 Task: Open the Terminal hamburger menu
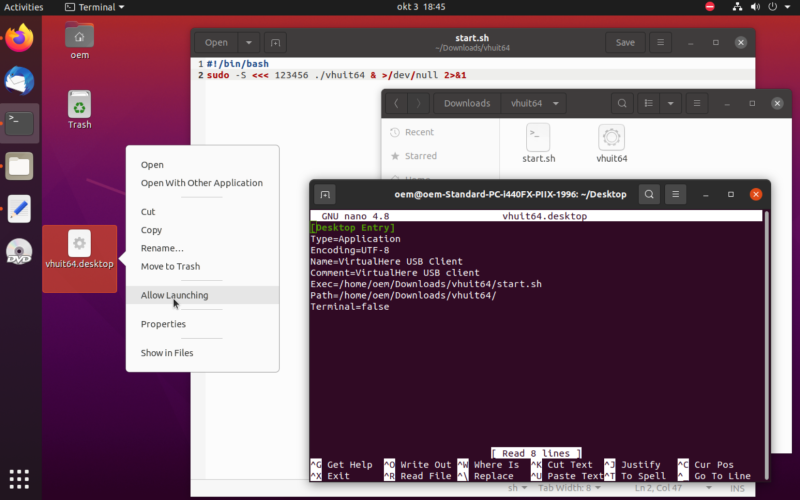coord(676,194)
